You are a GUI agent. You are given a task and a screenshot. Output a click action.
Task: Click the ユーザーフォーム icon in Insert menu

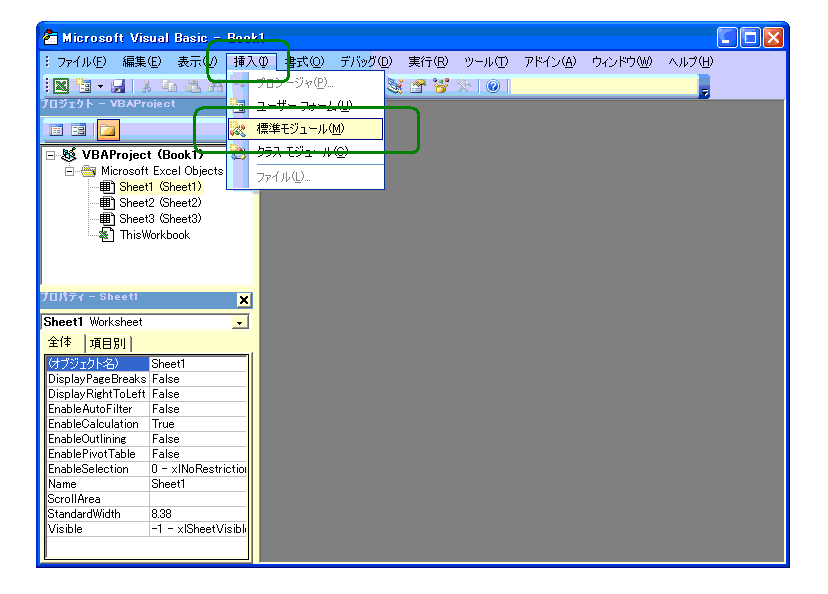click(x=238, y=106)
